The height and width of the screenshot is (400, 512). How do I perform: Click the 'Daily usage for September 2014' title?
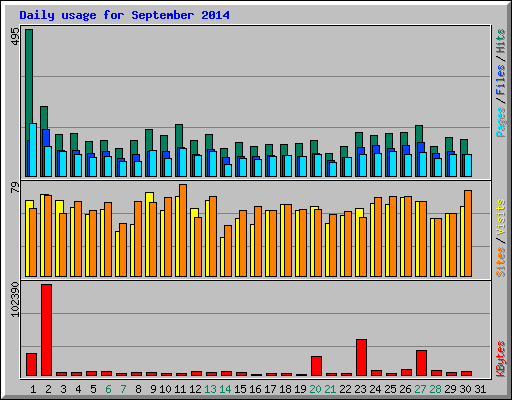[x=124, y=15]
